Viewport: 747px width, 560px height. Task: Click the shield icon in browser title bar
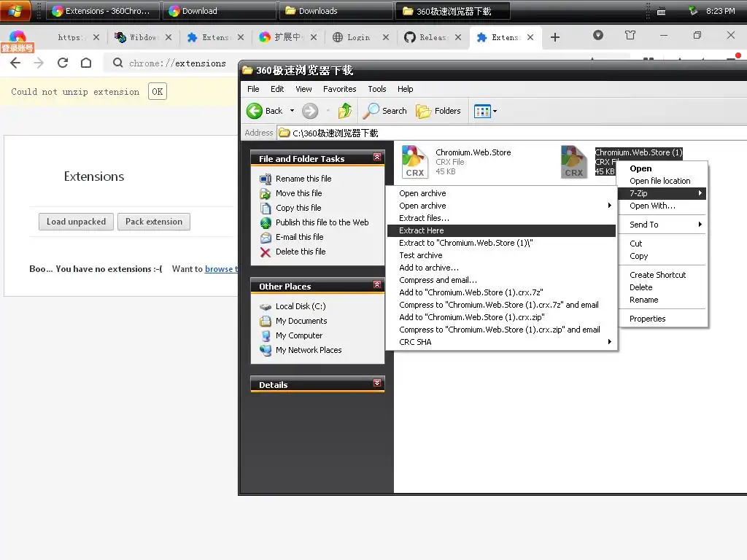[x=598, y=35]
